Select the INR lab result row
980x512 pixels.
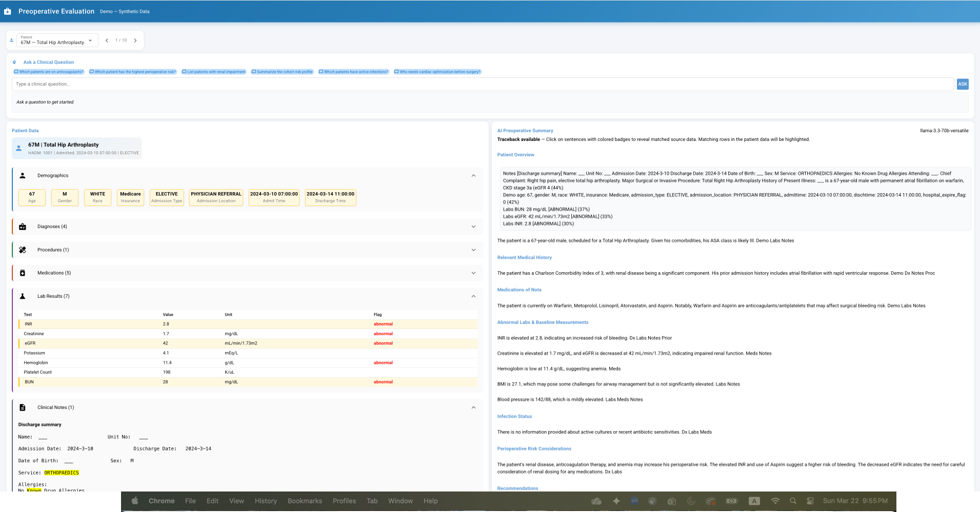tap(248, 324)
